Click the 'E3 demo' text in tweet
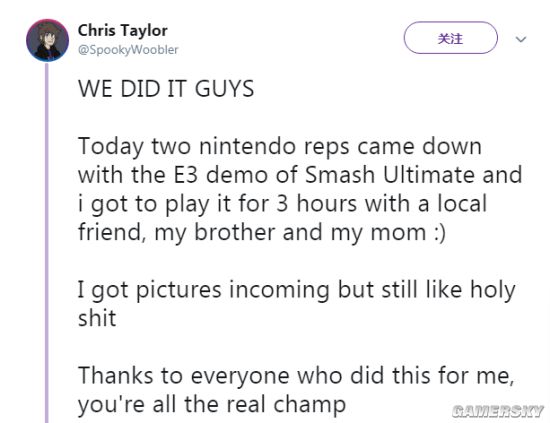The height and width of the screenshot is (423, 550). 221,174
